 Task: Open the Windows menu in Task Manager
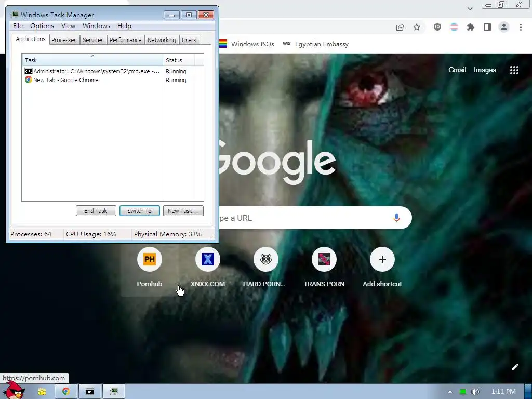point(96,26)
